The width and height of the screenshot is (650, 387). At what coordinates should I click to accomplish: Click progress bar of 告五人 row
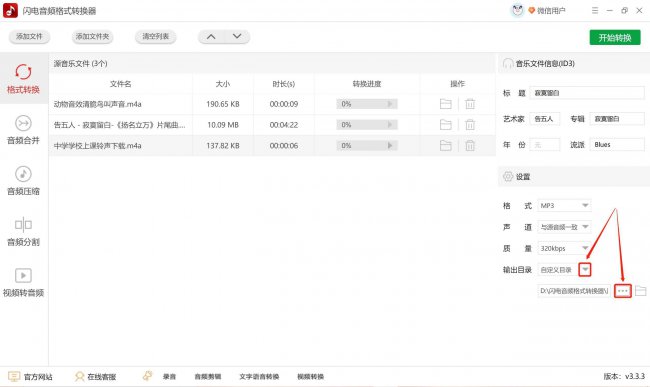coord(366,125)
